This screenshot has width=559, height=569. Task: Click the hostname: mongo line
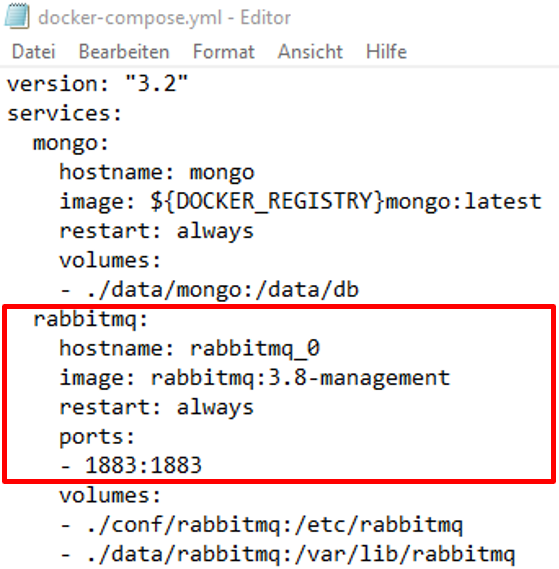pyautogui.click(x=157, y=173)
